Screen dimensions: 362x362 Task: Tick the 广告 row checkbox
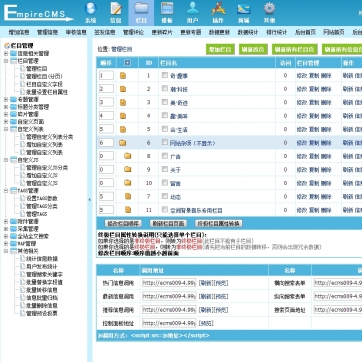tap(165, 156)
